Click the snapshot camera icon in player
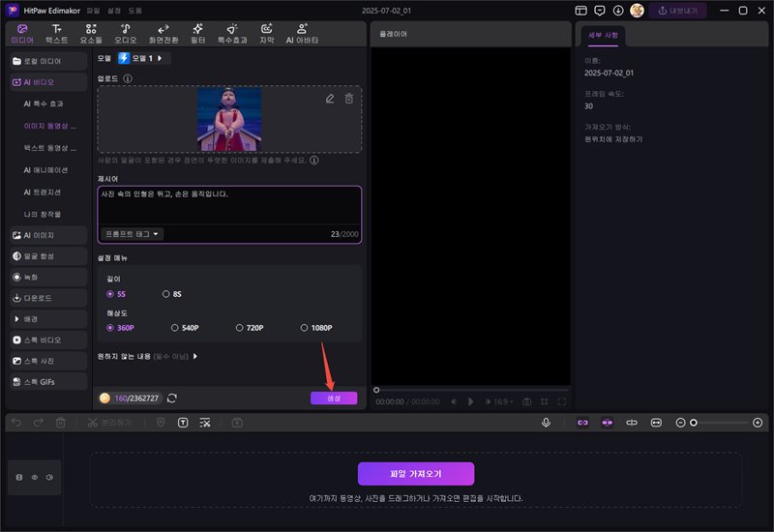The width and height of the screenshot is (774, 532). (526, 401)
